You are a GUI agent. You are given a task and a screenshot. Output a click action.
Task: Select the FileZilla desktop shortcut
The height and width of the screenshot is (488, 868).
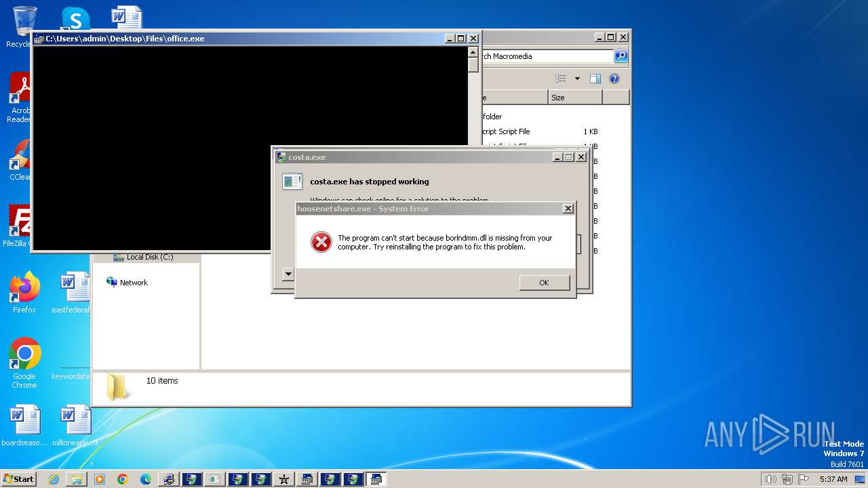click(18, 225)
